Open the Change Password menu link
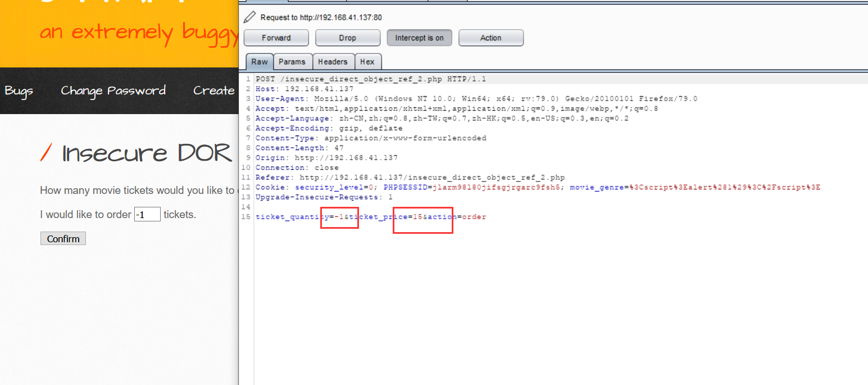The image size is (868, 385). pyautogui.click(x=113, y=90)
